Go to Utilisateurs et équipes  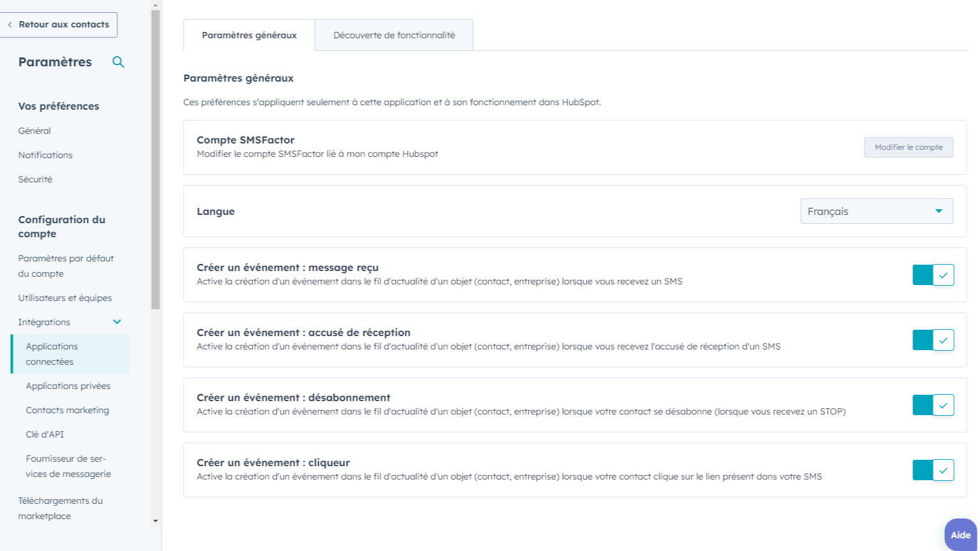click(65, 298)
